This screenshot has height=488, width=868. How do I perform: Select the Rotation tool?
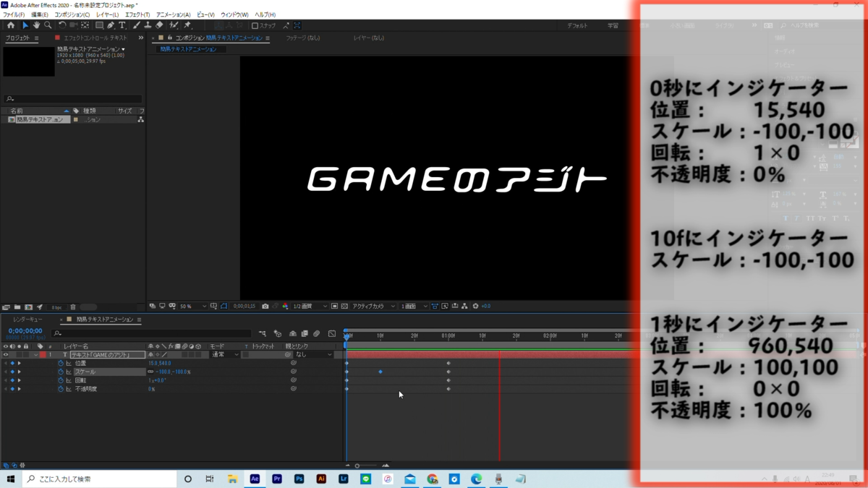click(62, 25)
